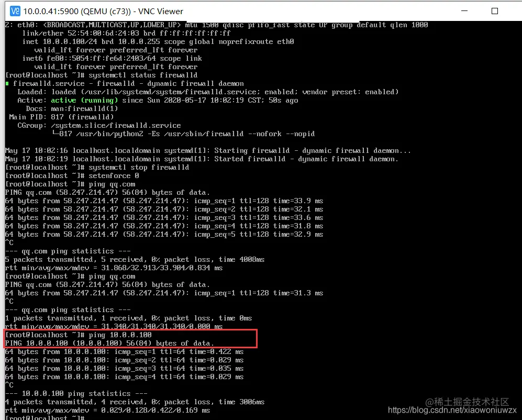Maximize the VNC Viewer window
522x420 pixels.
[495, 11]
